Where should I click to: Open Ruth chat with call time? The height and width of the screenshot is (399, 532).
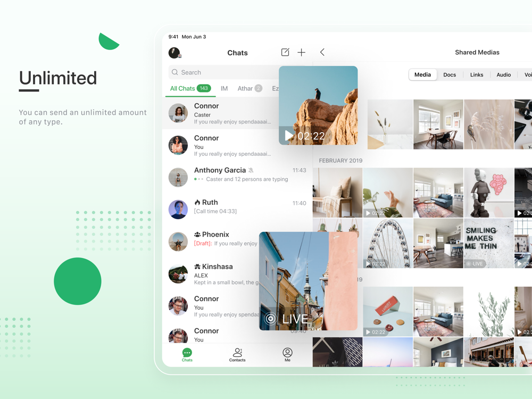237,209
